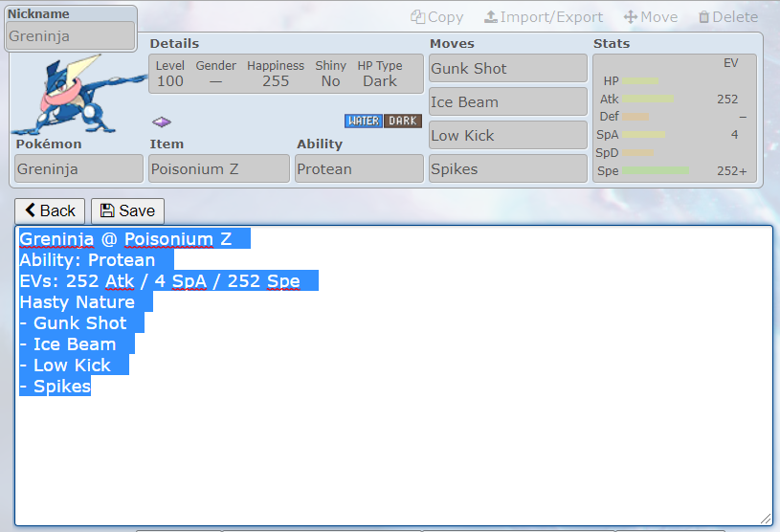Click the Nickname input field
This screenshot has height=532, width=780.
coord(70,35)
